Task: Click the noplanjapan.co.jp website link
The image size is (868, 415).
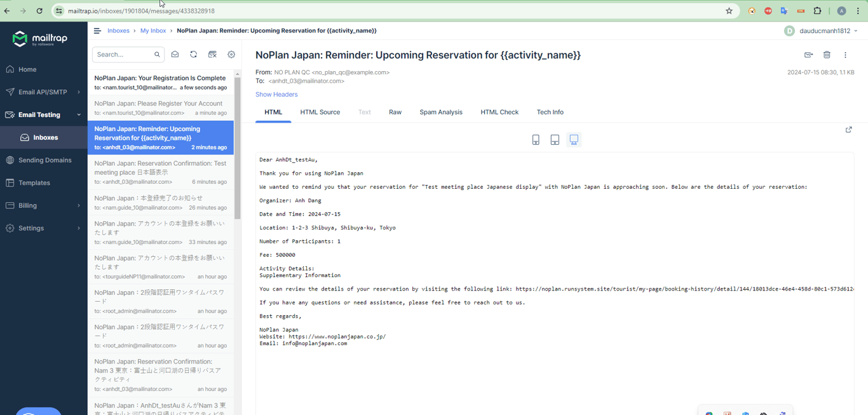Action: 337,337
